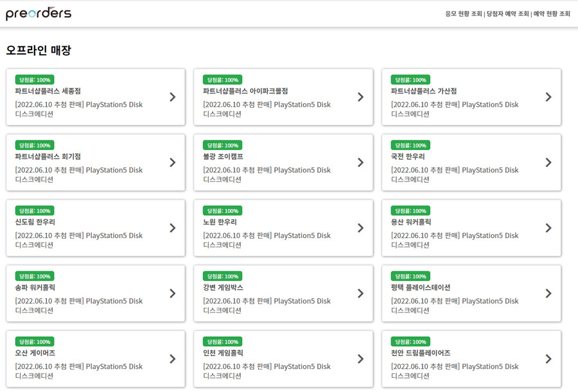
Task: Click the preorders logo at top left
Action: pos(37,13)
